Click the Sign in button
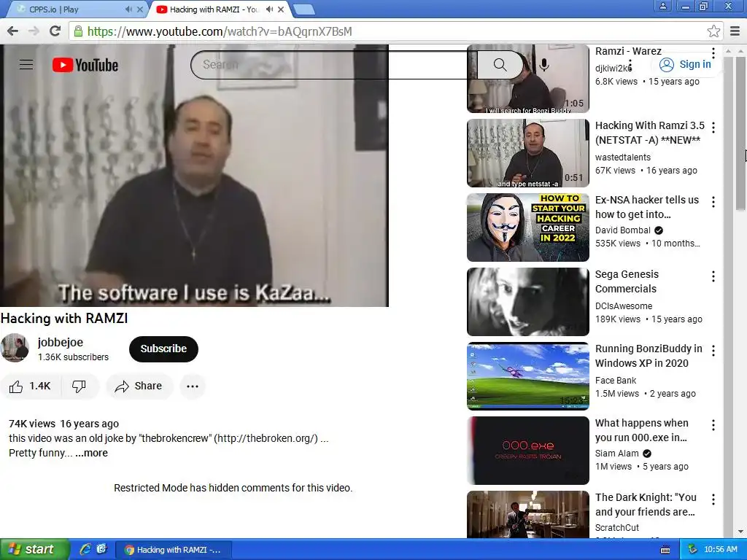The image size is (747, 560). [686, 64]
